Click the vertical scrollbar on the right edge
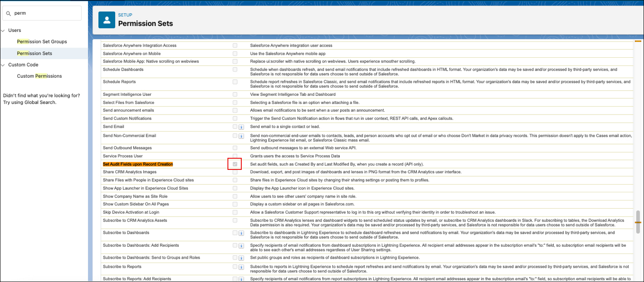This screenshot has width=644, height=282. tap(638, 222)
